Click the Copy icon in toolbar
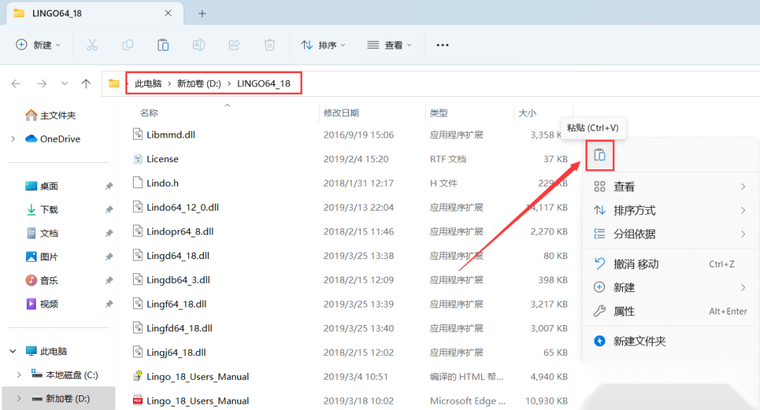The height and width of the screenshot is (410, 760). (127, 45)
